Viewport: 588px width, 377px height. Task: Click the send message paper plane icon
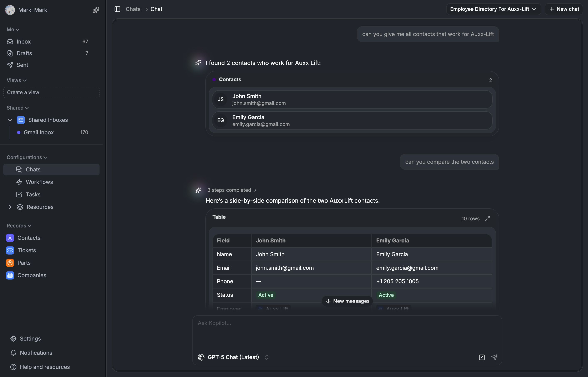(494, 357)
